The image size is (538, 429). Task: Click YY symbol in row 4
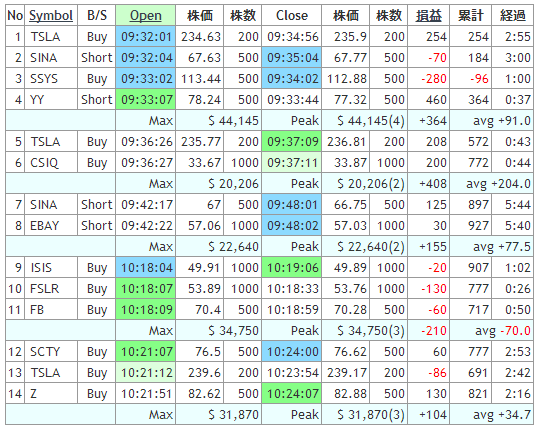click(x=37, y=100)
